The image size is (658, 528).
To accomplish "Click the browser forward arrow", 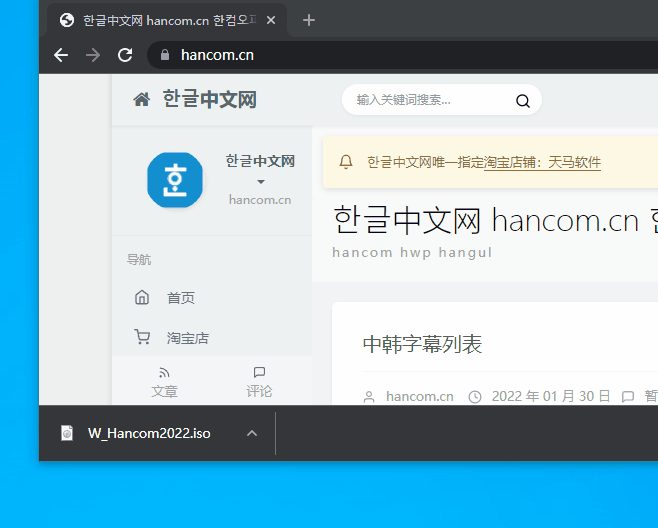I will 93,55.
